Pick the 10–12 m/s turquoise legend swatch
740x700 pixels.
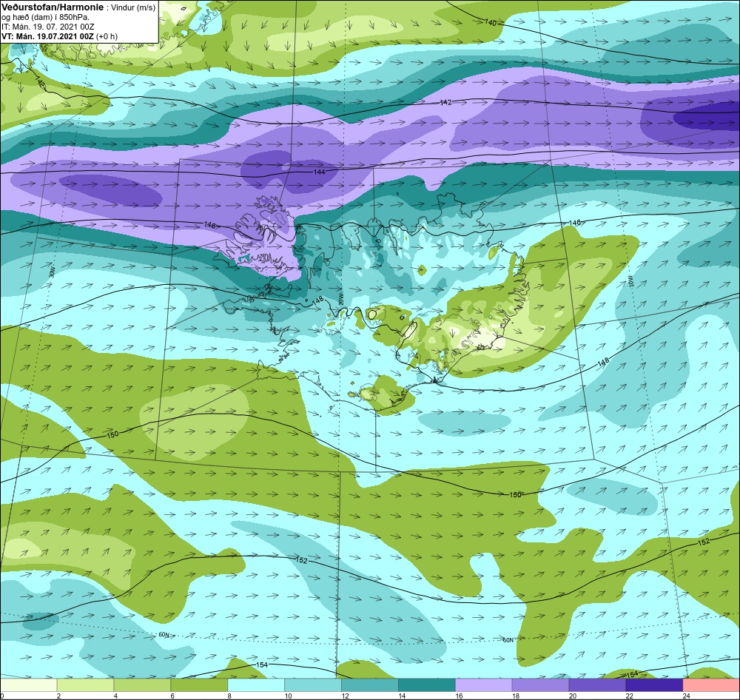(x=313, y=685)
